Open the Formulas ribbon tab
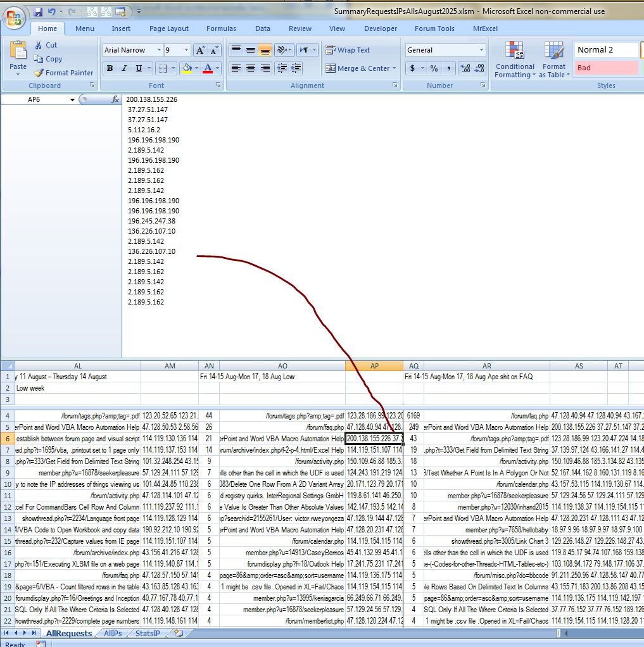This screenshot has width=644, height=647. tap(221, 28)
